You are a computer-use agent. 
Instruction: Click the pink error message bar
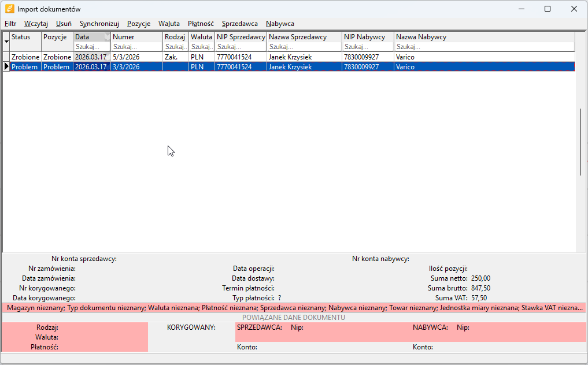(x=294, y=308)
